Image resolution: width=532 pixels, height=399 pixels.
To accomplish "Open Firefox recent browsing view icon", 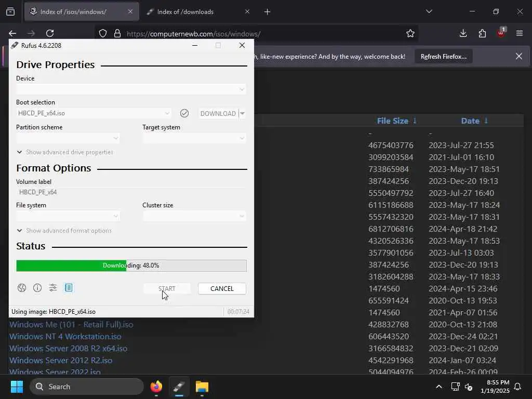I will coord(10,12).
